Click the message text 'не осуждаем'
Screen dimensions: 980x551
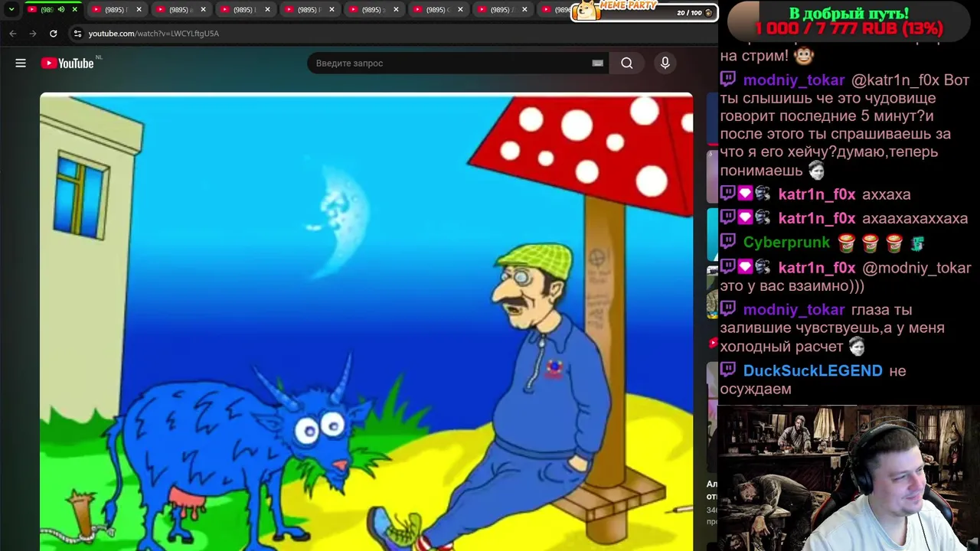(813, 380)
